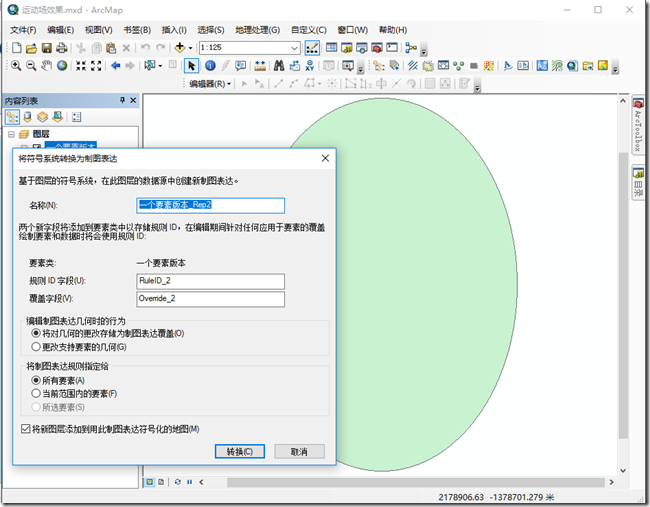Click the Measure tool icon
This screenshot has height=507, width=650.
pyautogui.click(x=260, y=65)
